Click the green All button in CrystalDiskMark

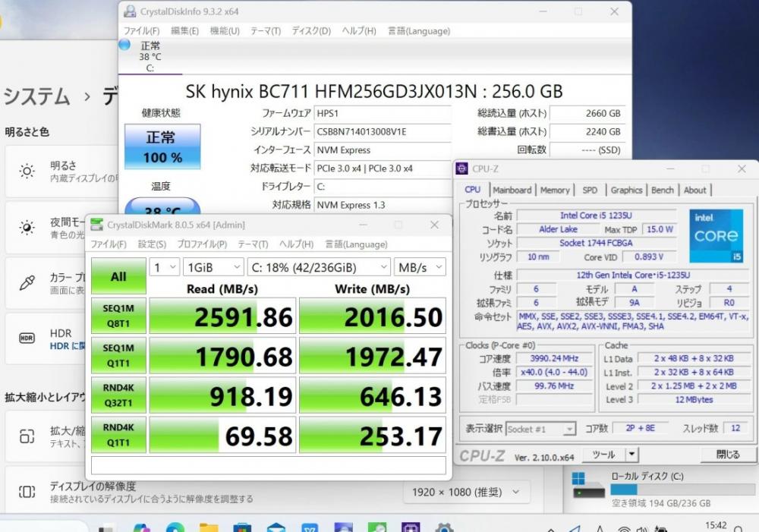118,276
